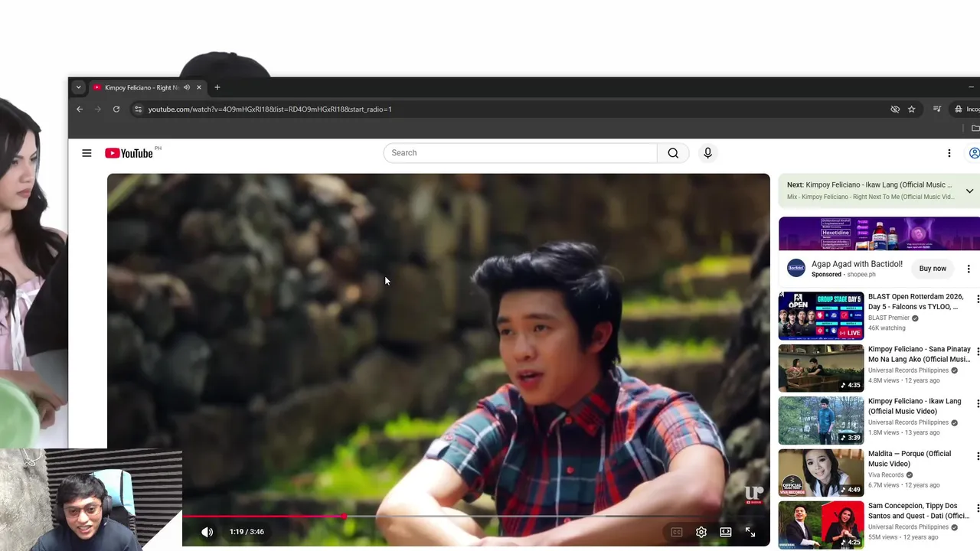Toggle closed captions on the player
Image resolution: width=980 pixels, height=551 pixels.
[x=676, y=532]
